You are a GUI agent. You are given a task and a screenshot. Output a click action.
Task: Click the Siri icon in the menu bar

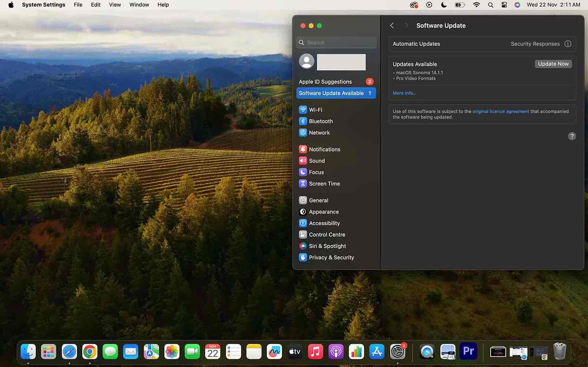(x=517, y=5)
